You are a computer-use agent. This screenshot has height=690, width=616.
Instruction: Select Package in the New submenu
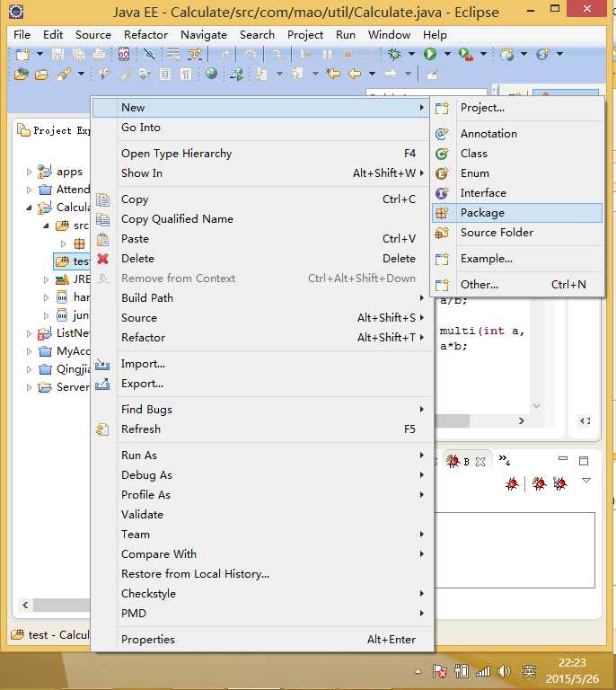click(x=516, y=213)
